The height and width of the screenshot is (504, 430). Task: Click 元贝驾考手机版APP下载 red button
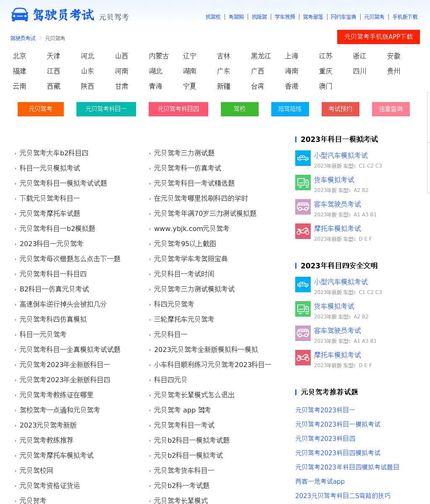pyautogui.click(x=378, y=37)
